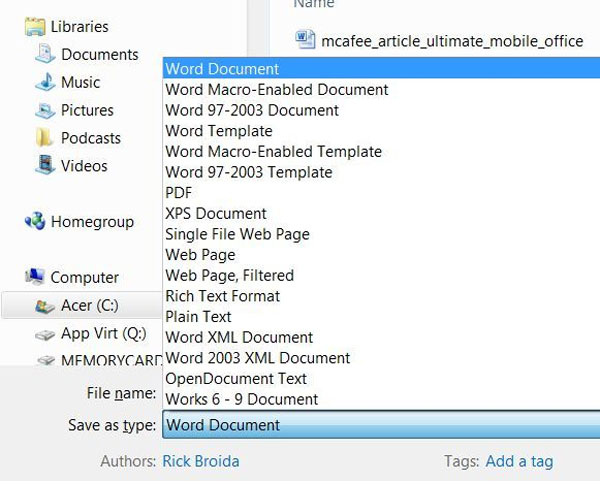Viewport: 600px width, 481px height.
Task: Click the Videos library icon
Action: (45, 166)
